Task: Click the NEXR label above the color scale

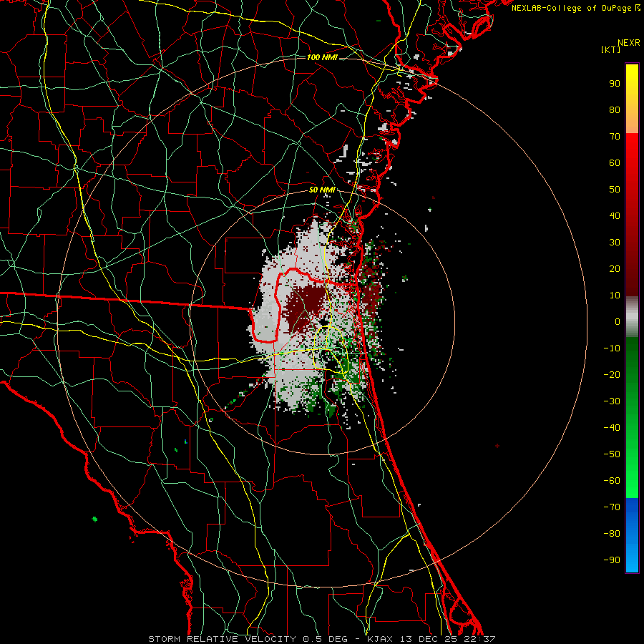Action: (x=628, y=43)
